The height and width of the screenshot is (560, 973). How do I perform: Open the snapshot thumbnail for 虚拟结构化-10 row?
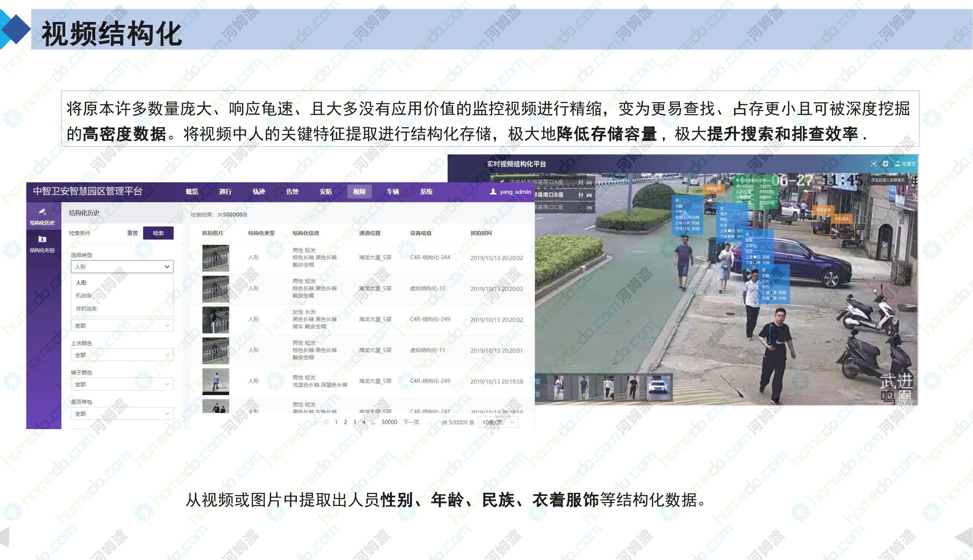pyautogui.click(x=216, y=289)
